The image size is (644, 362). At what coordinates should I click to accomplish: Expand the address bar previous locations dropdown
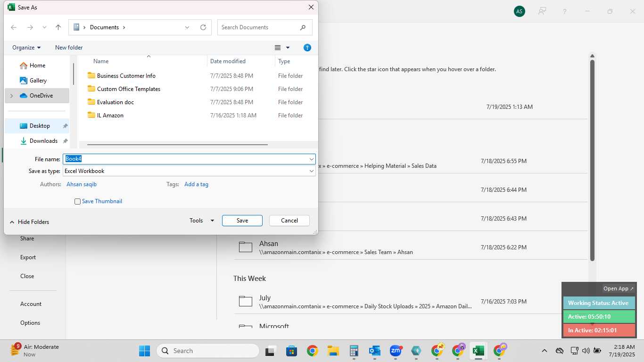tap(187, 27)
